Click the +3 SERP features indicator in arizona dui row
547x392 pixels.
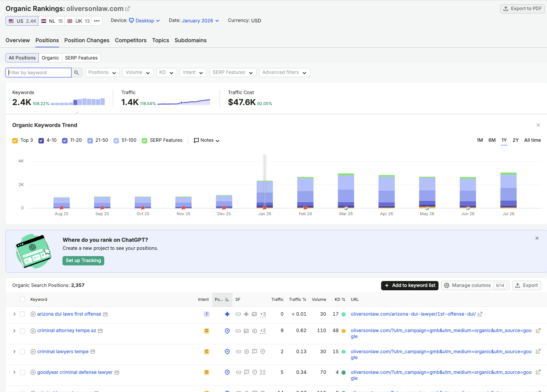click(263, 314)
